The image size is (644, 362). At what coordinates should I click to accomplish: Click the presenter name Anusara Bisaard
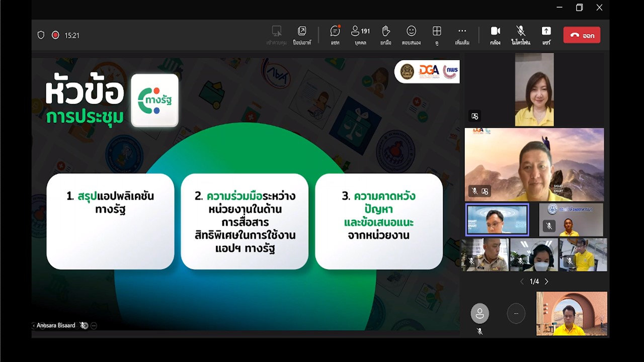[x=56, y=325]
